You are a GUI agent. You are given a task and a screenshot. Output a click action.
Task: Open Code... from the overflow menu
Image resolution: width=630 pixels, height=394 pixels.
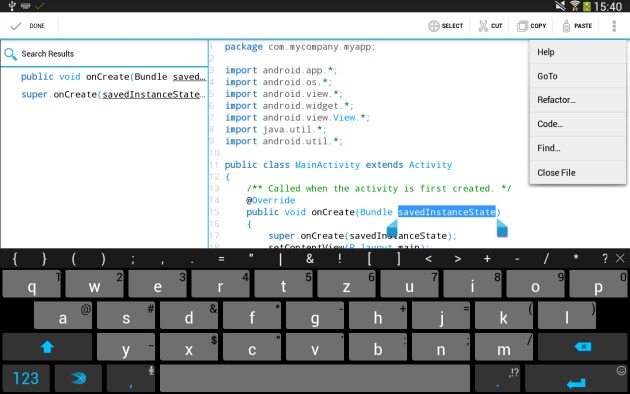(578, 124)
